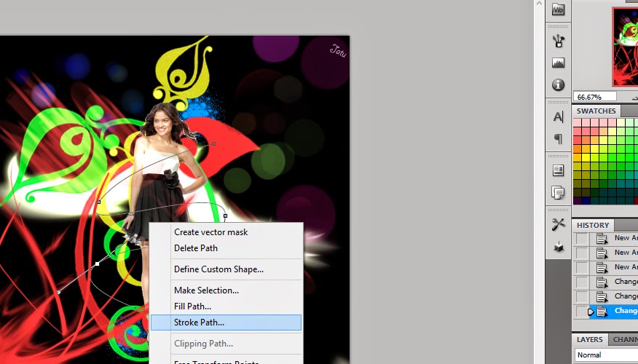Open the Tool Presets panel icon
Screen dimensions: 638x364
point(558,224)
